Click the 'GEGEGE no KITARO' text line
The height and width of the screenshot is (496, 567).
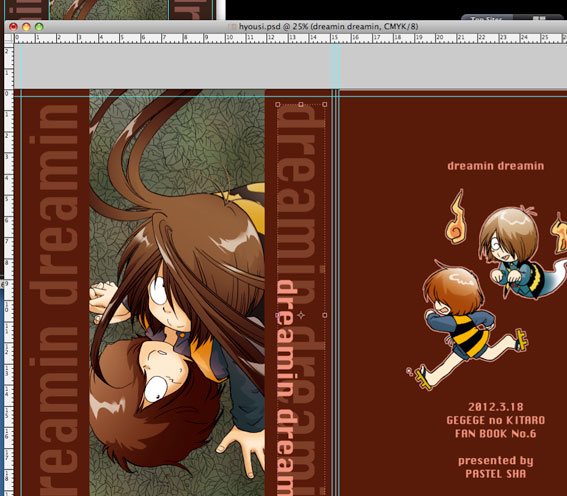pos(496,420)
